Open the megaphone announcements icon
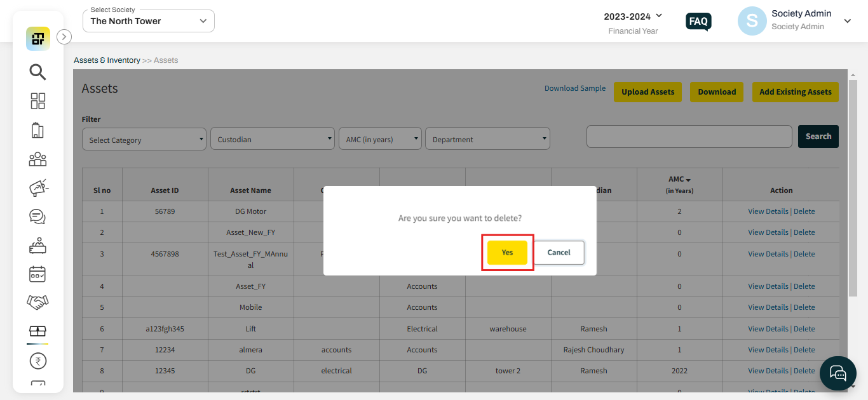The image size is (868, 400). (37, 188)
